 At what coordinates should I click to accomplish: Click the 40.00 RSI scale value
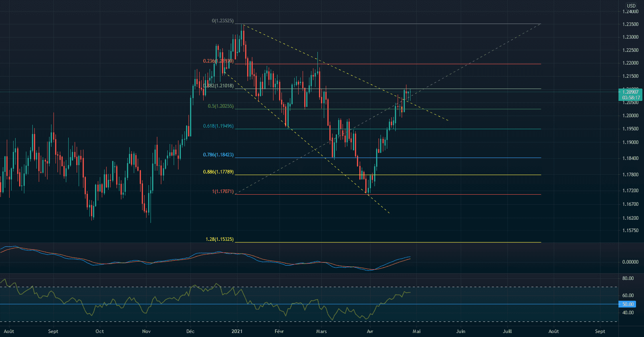point(628,313)
